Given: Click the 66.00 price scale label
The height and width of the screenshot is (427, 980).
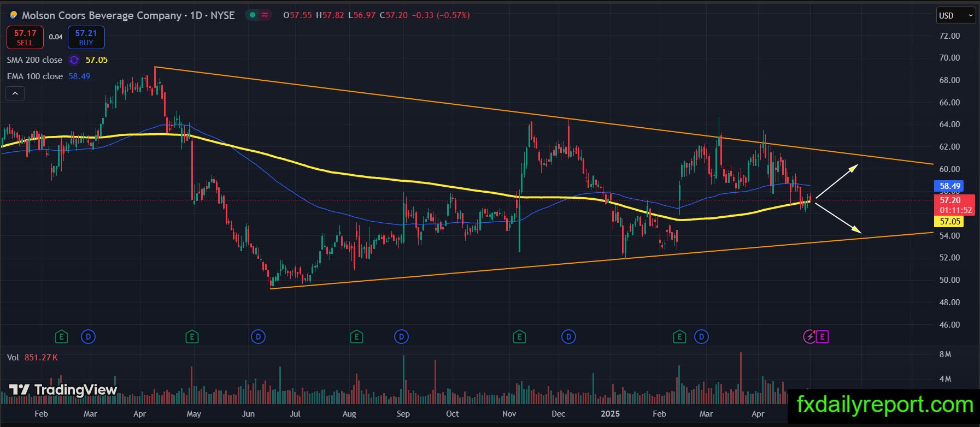Looking at the screenshot, I should click(x=949, y=103).
